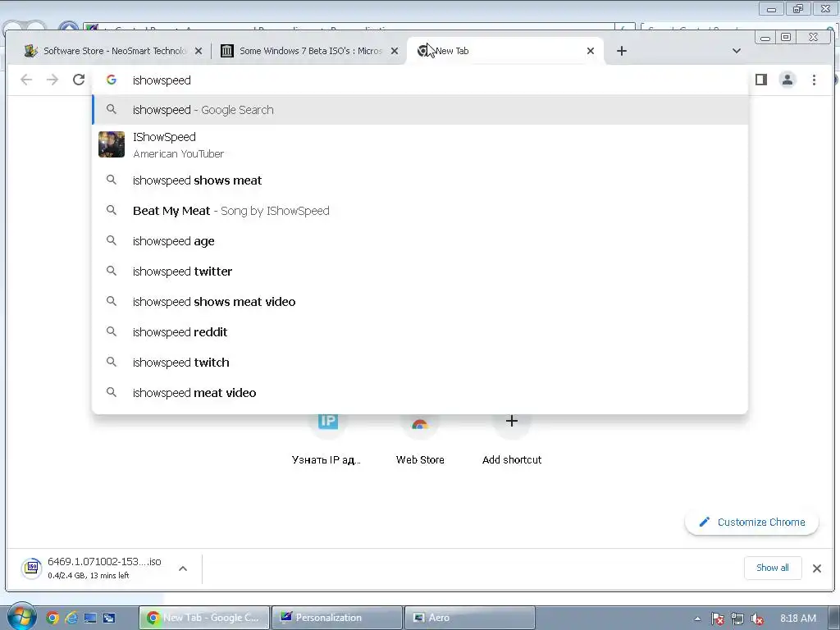Launch Internet Explorer from taskbar
The width and height of the screenshot is (840, 630).
(x=71, y=619)
